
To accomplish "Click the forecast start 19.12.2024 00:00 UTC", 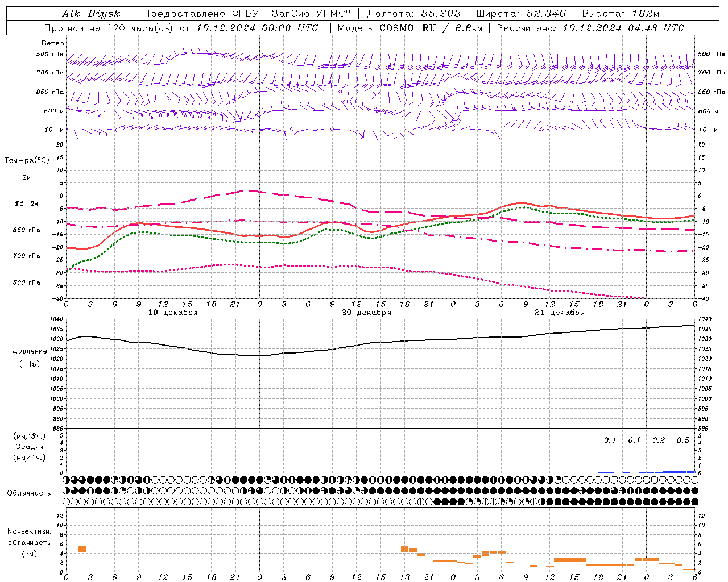I will point(257,28).
